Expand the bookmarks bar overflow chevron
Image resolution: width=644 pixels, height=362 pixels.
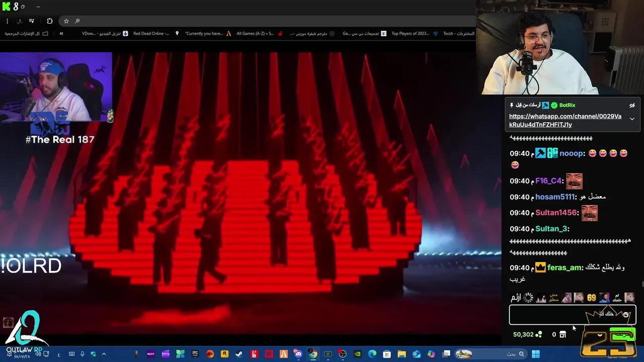pos(61,34)
